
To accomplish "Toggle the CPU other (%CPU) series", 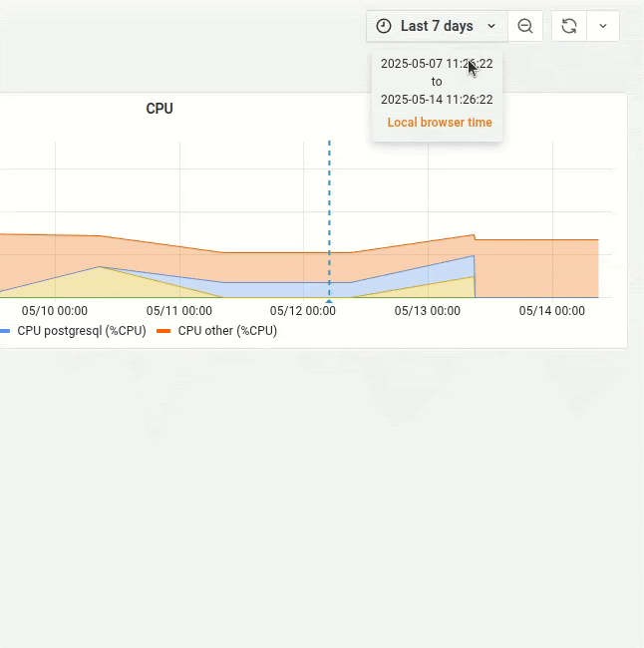I will [x=227, y=331].
